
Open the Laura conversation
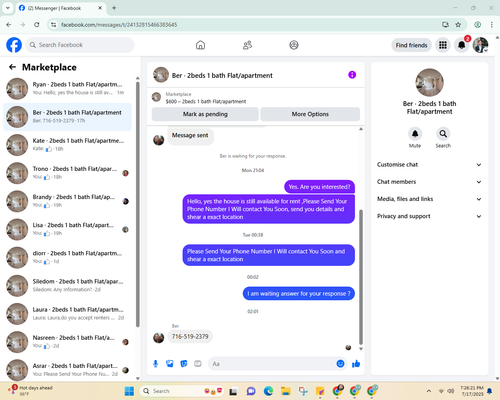(67, 314)
